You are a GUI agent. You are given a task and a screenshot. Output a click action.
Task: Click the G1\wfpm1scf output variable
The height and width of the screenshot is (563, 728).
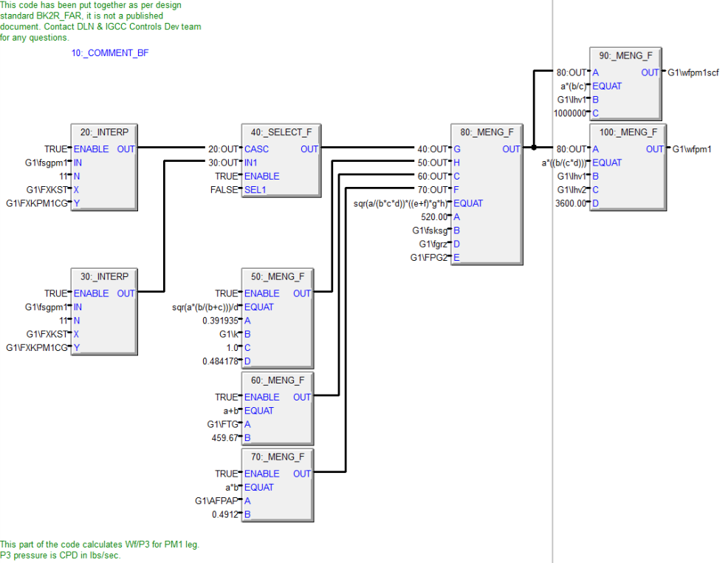tap(693, 72)
